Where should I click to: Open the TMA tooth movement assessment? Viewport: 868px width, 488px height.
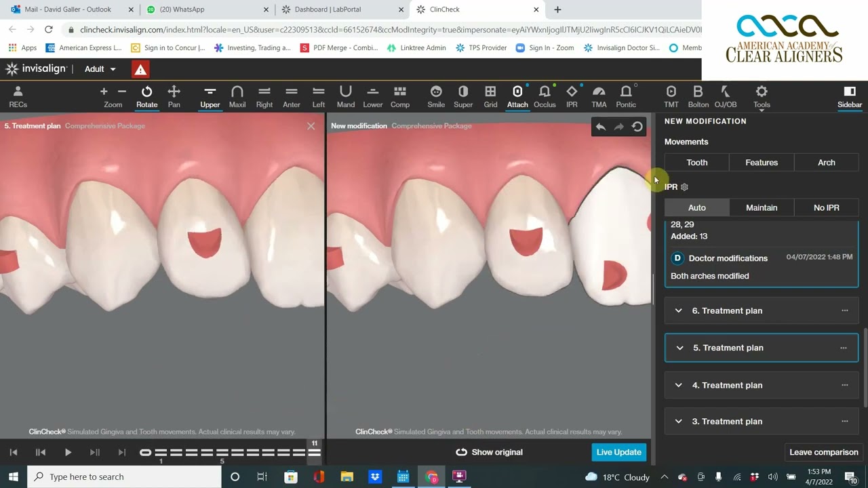coord(599,96)
